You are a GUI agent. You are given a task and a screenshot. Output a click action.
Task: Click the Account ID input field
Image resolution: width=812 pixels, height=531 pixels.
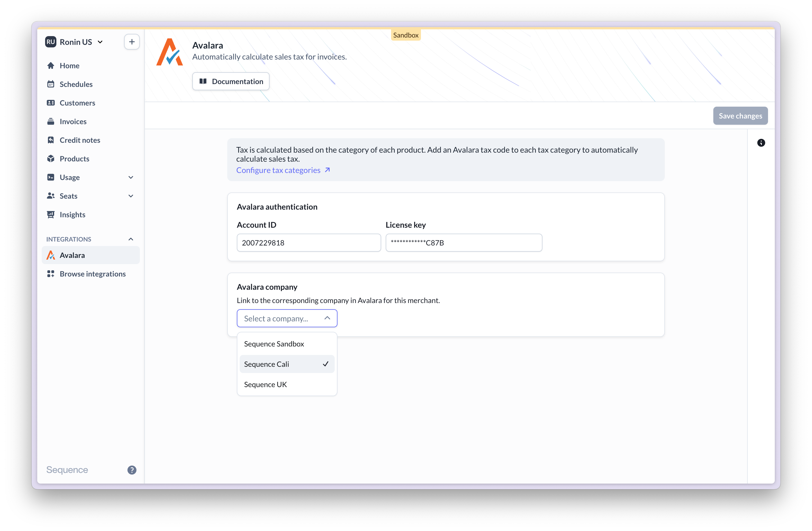tap(308, 243)
